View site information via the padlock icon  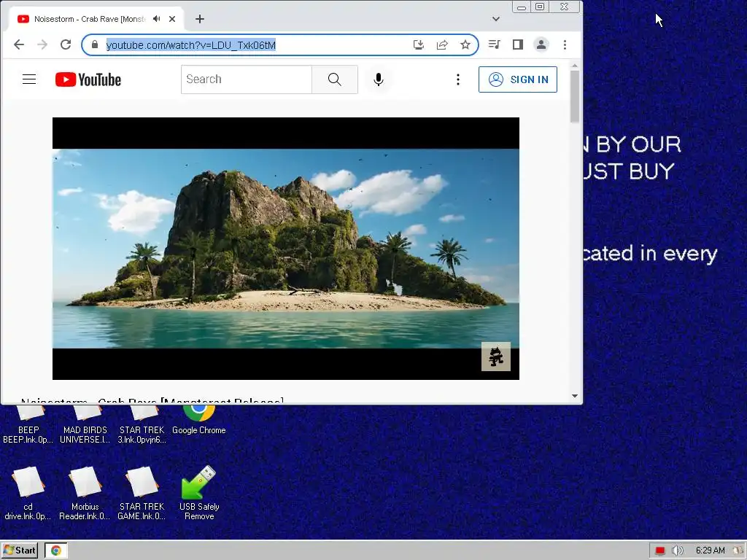click(x=94, y=44)
